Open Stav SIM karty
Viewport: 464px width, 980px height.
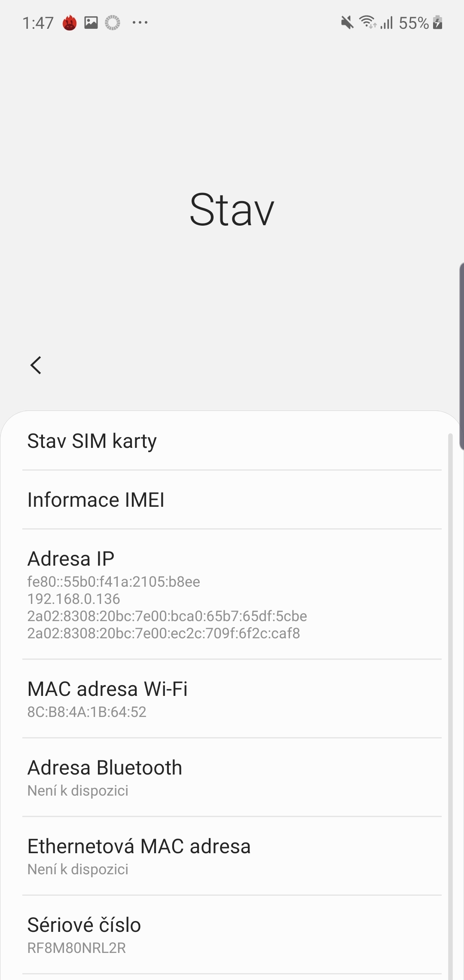pos(232,441)
